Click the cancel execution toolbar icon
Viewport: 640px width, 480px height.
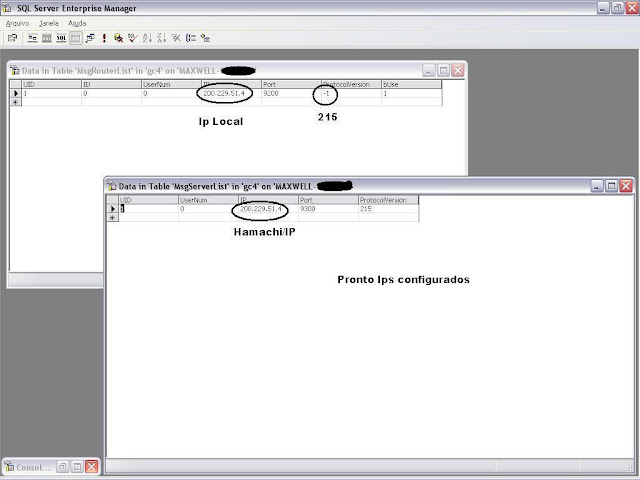(118, 38)
